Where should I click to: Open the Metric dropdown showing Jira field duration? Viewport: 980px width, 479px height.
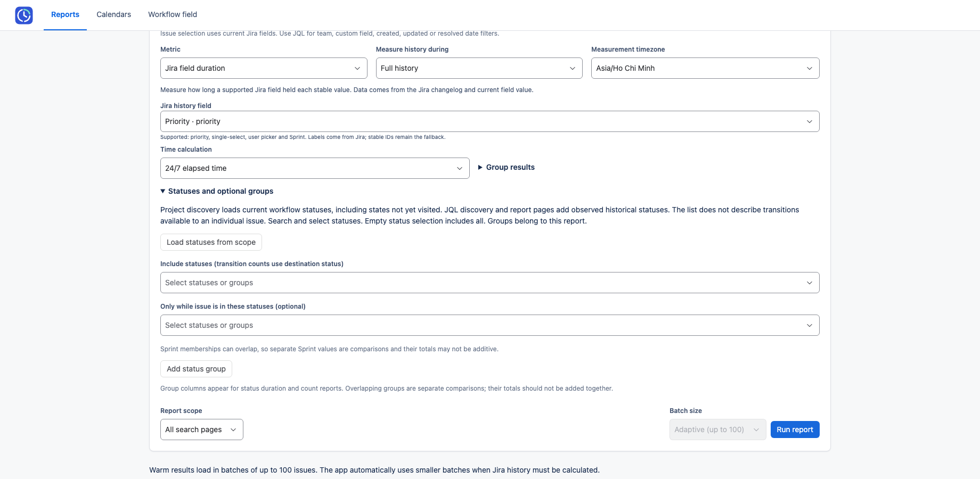(264, 68)
